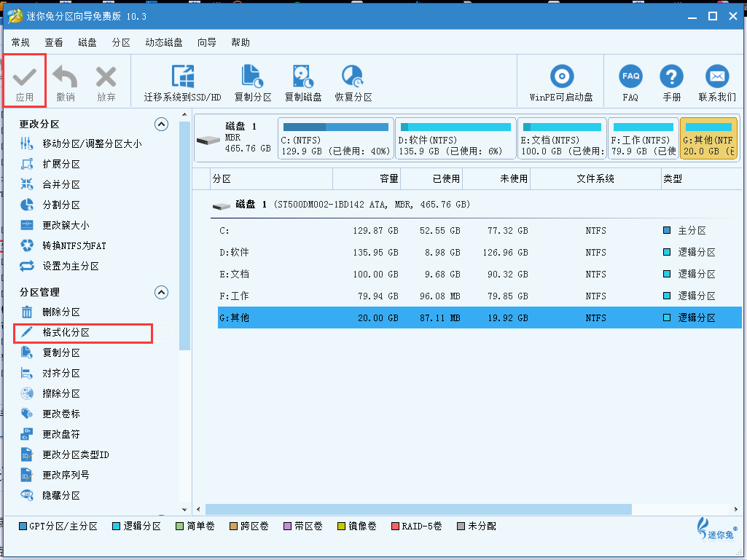Select C: (NTFS) block in disk map

tap(336, 138)
